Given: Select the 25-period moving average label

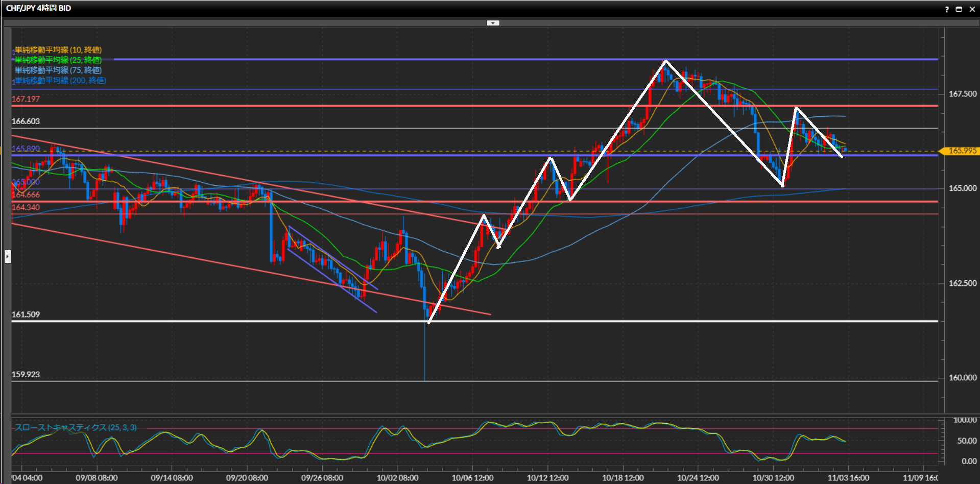Looking at the screenshot, I should pyautogui.click(x=58, y=60).
